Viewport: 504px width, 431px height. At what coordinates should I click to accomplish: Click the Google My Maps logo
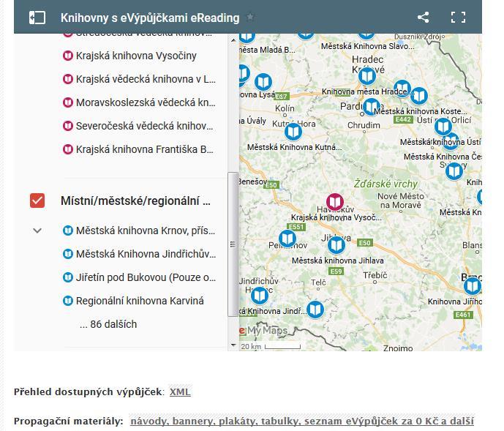tap(263, 330)
